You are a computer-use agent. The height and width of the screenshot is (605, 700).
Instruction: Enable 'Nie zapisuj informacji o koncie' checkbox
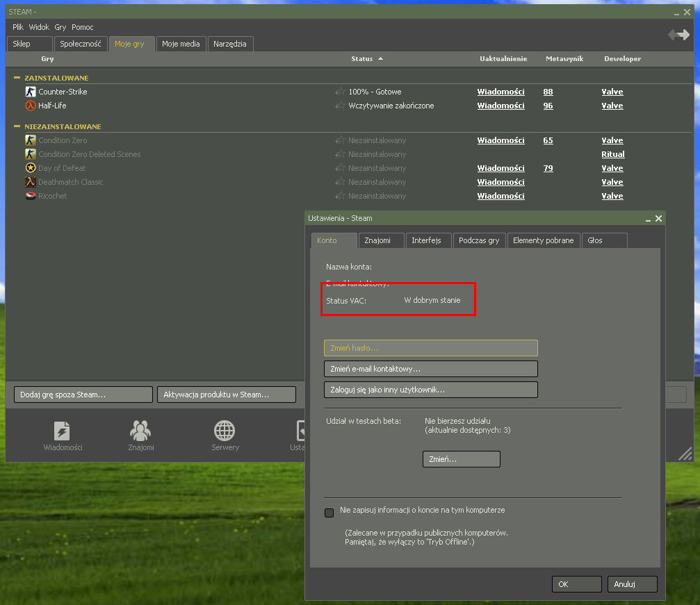coord(329,513)
